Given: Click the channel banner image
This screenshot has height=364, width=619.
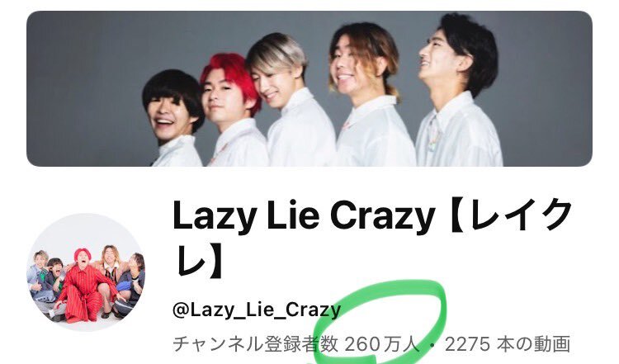Looking at the screenshot, I should point(309,88).
